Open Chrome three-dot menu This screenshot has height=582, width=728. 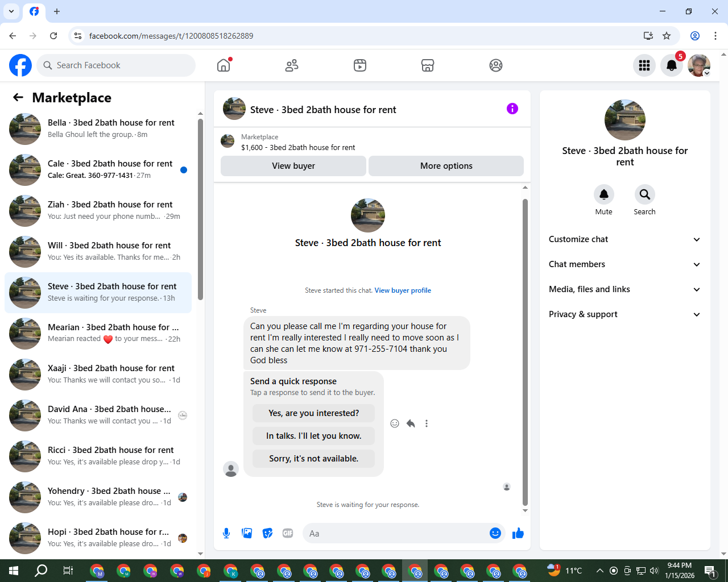715,36
